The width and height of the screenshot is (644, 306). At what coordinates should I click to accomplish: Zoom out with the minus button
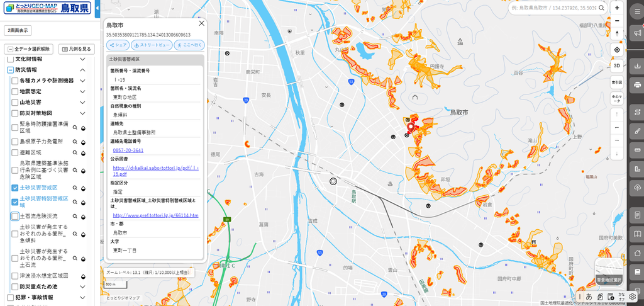(617, 21)
